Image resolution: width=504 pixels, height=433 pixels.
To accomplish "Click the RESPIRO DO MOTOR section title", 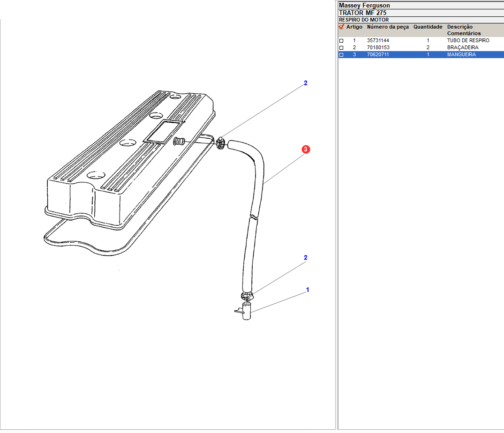I will [363, 20].
